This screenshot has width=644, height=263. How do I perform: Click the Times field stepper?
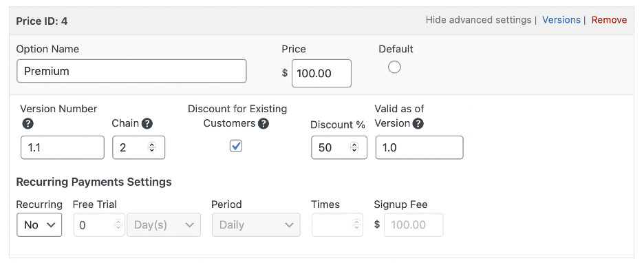tap(356, 224)
